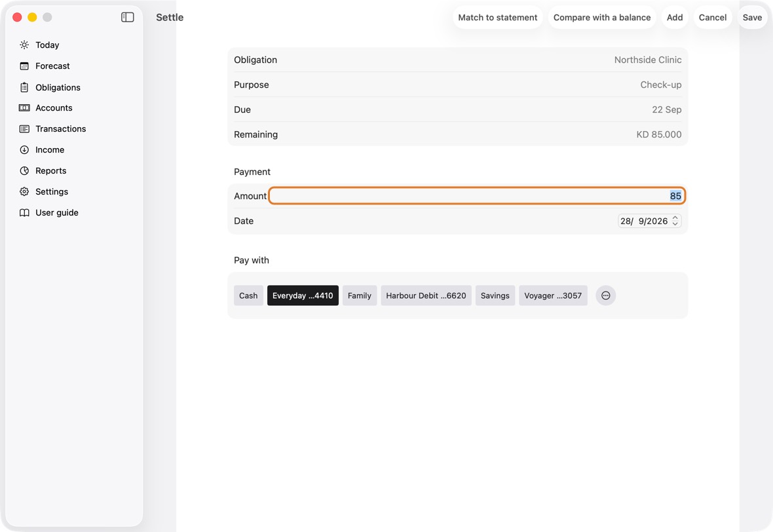Image resolution: width=773 pixels, height=532 pixels.
Task: Open User guide from sidebar
Action: tap(57, 212)
